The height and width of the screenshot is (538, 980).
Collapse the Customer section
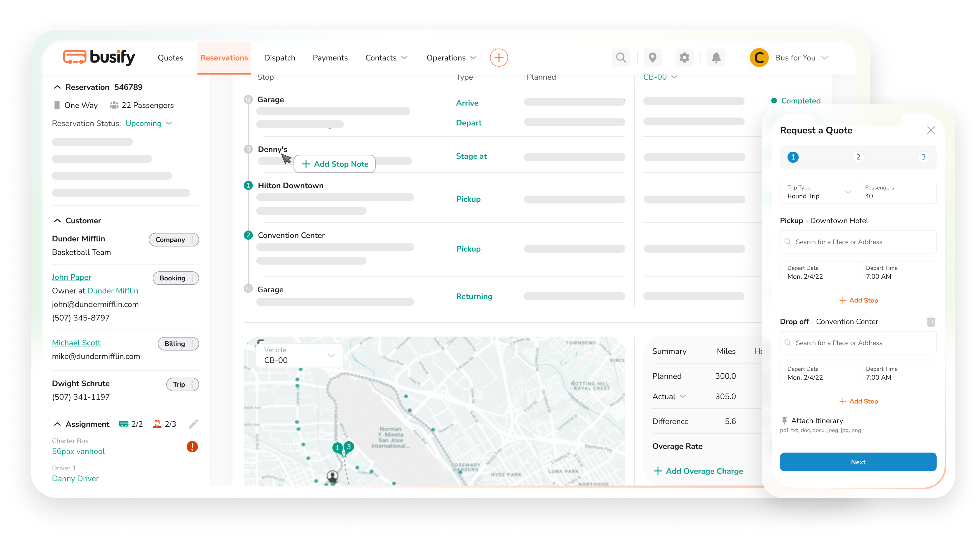(x=57, y=221)
